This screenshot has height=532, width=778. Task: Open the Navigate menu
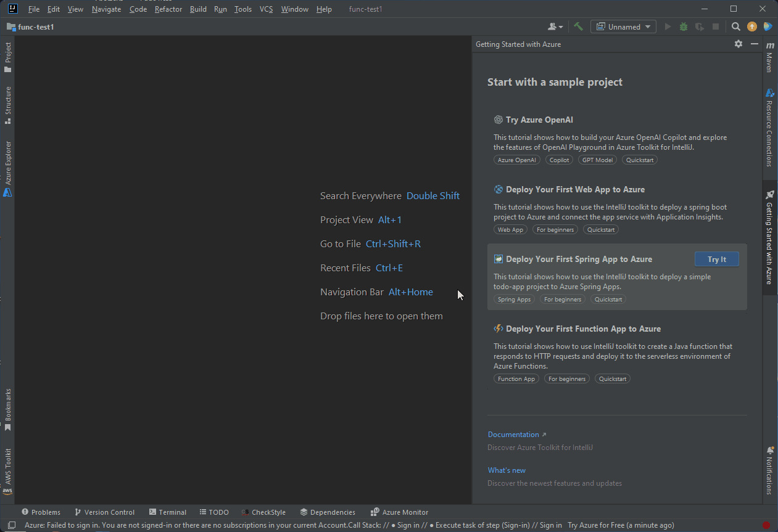pos(106,9)
